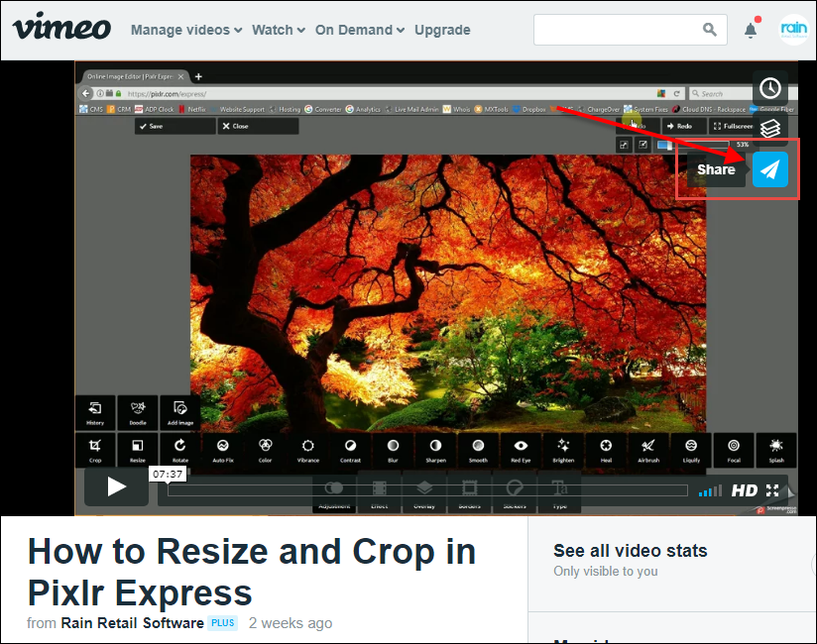The width and height of the screenshot is (817, 644).
Task: Select the Resize tool
Action: [138, 451]
